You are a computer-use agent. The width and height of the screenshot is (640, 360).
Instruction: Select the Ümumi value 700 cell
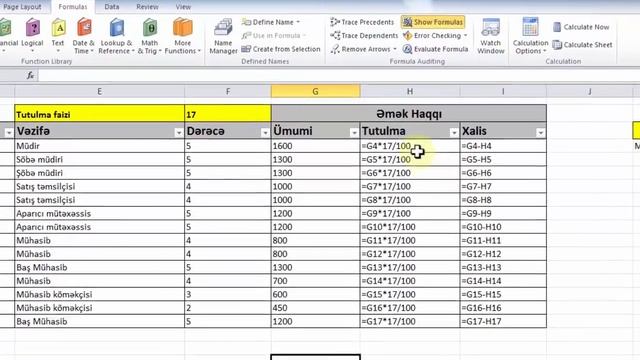pos(316,281)
